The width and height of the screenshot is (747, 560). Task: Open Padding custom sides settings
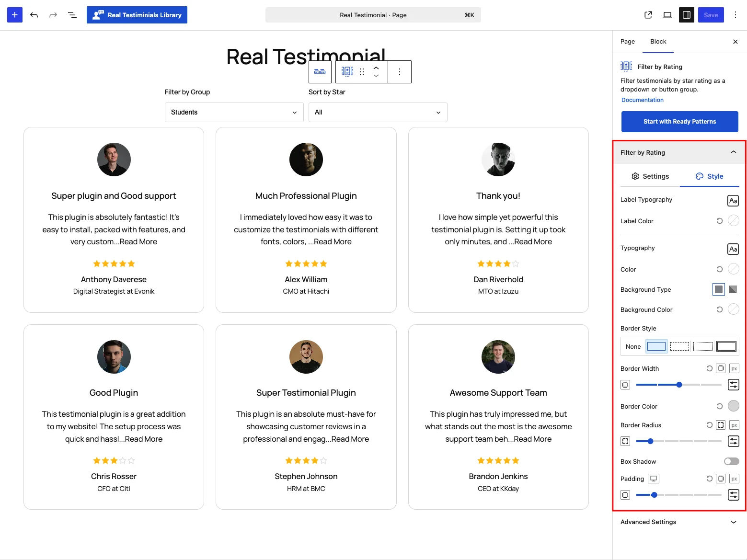[734, 495]
